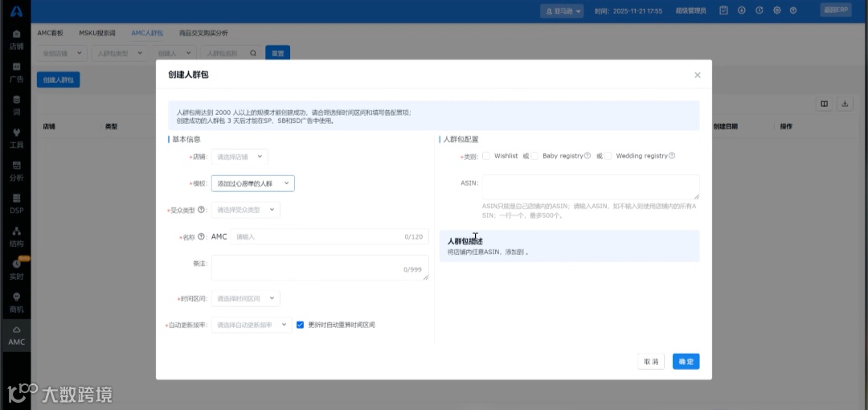Open the 广告 sidebar section
Viewport: 868px width, 410px height.
tap(16, 72)
